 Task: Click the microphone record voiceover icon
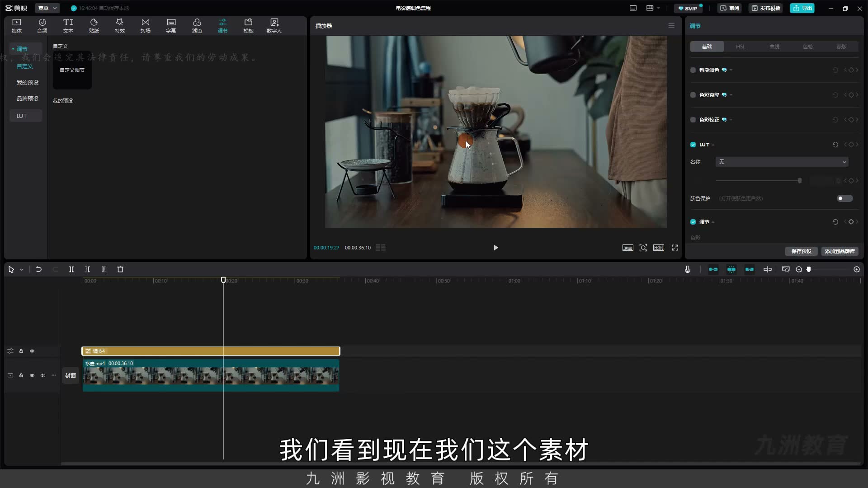pyautogui.click(x=688, y=269)
